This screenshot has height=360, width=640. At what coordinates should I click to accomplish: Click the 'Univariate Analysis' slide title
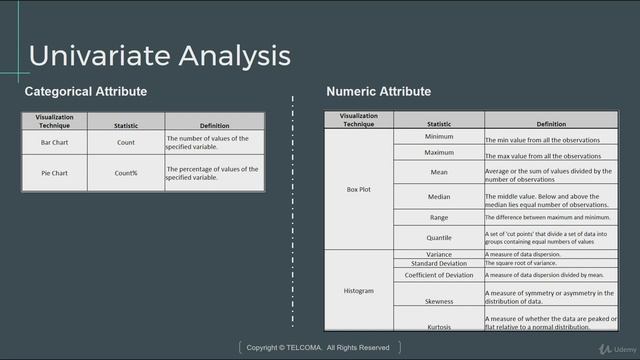point(160,56)
